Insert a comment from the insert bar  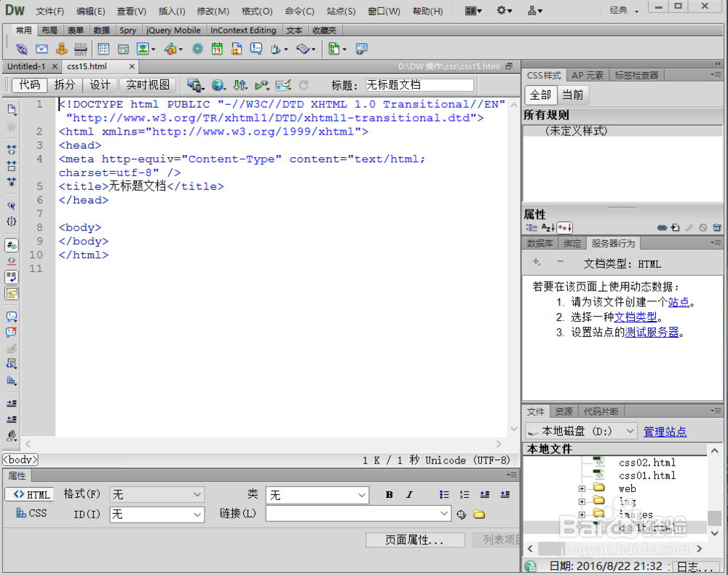click(256, 49)
